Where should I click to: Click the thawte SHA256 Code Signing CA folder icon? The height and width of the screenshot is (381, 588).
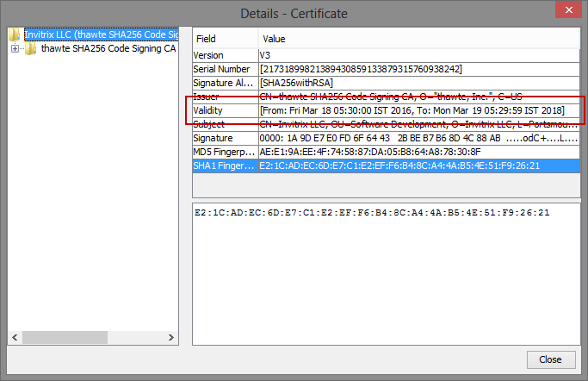(31, 48)
